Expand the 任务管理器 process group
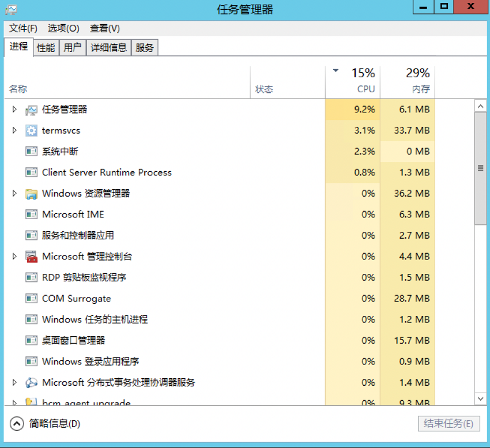The image size is (490, 448). point(15,110)
